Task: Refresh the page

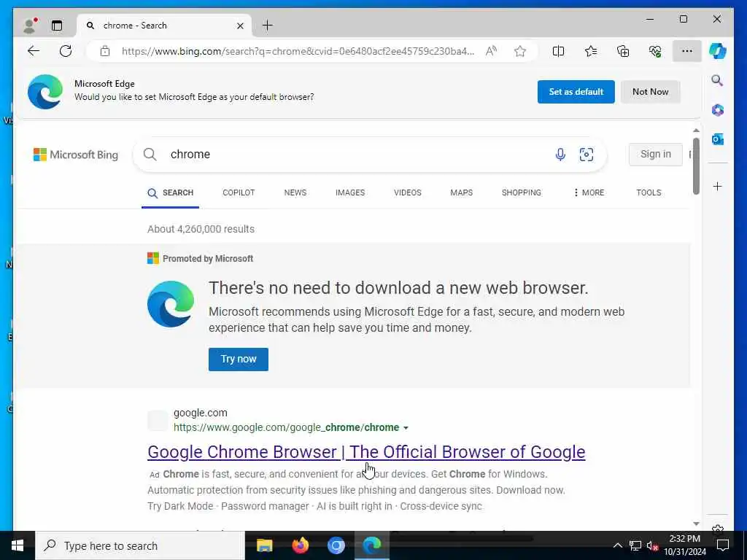Action: pyautogui.click(x=66, y=51)
